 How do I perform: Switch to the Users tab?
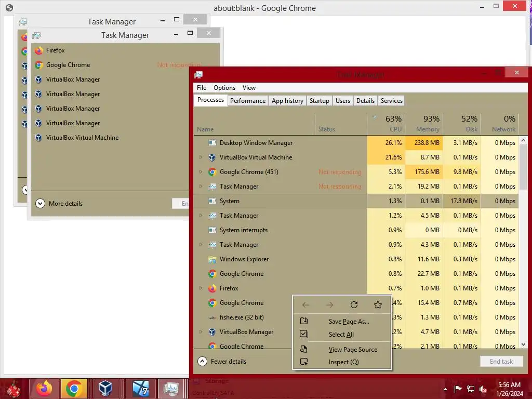[343, 101]
